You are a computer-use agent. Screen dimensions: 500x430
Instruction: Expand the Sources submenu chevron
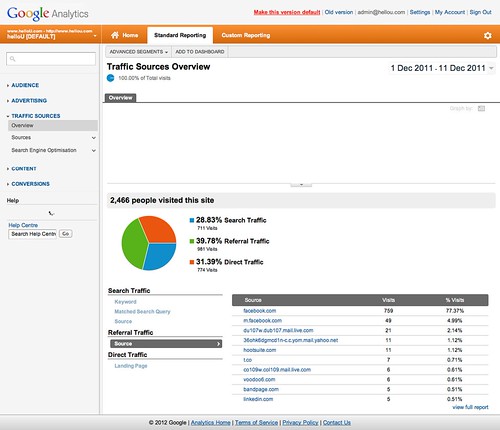94,138
